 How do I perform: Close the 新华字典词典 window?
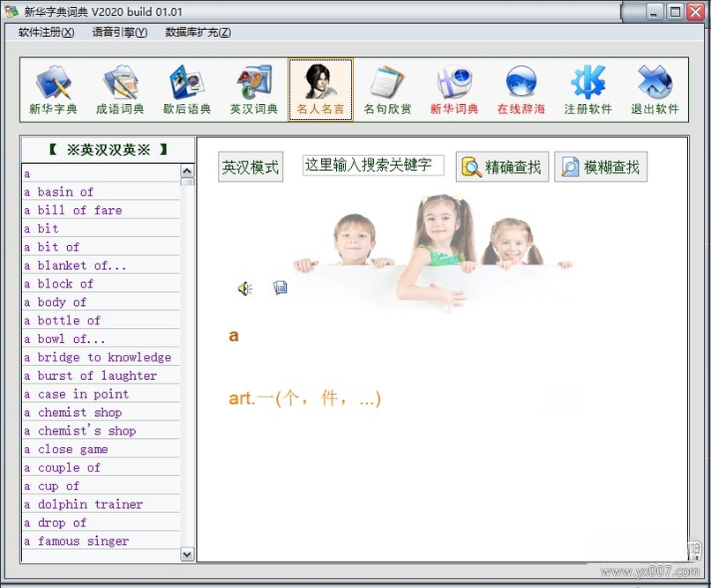pos(695,11)
